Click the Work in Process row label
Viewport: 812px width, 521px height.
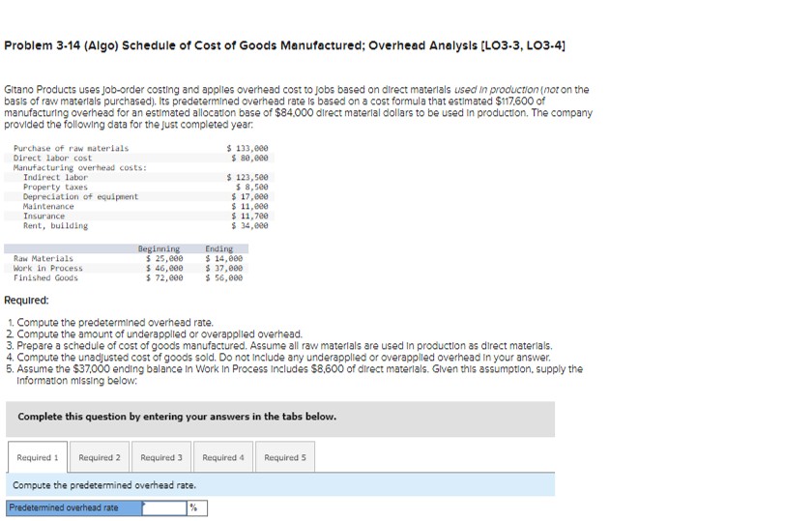[48, 269]
